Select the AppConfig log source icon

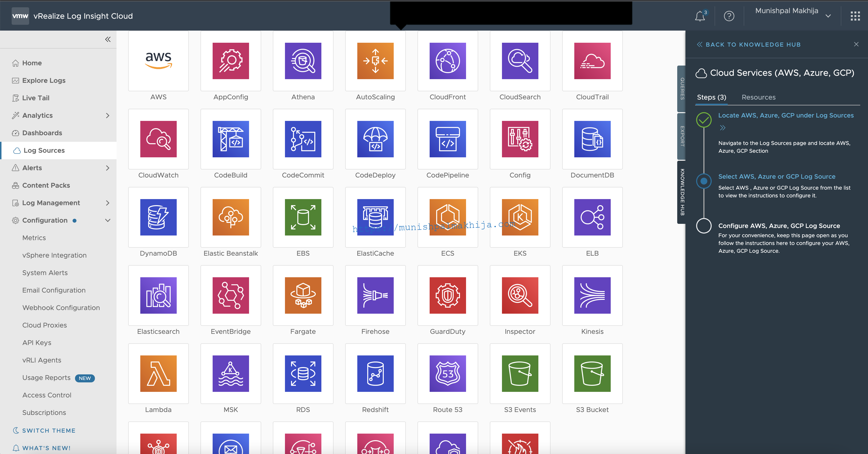pos(231,61)
